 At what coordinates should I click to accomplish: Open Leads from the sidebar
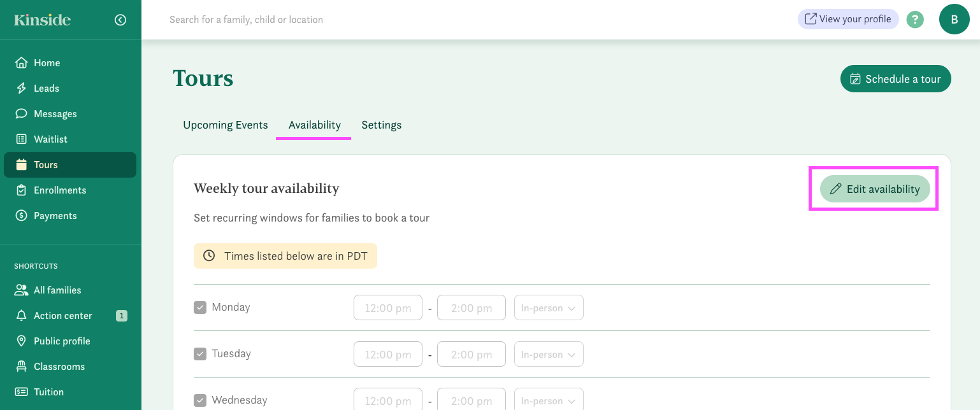point(46,88)
